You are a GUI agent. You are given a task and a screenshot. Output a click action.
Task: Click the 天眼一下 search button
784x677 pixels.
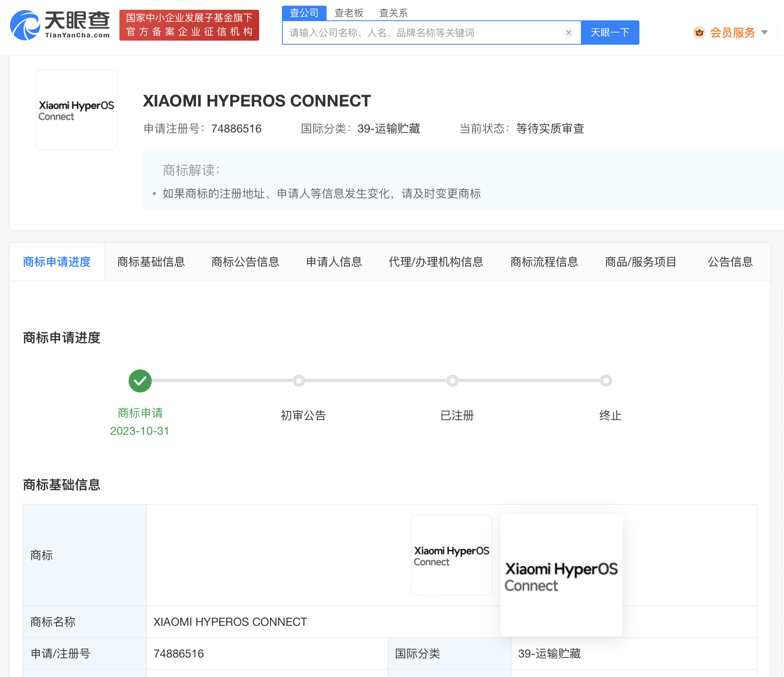[x=610, y=33]
